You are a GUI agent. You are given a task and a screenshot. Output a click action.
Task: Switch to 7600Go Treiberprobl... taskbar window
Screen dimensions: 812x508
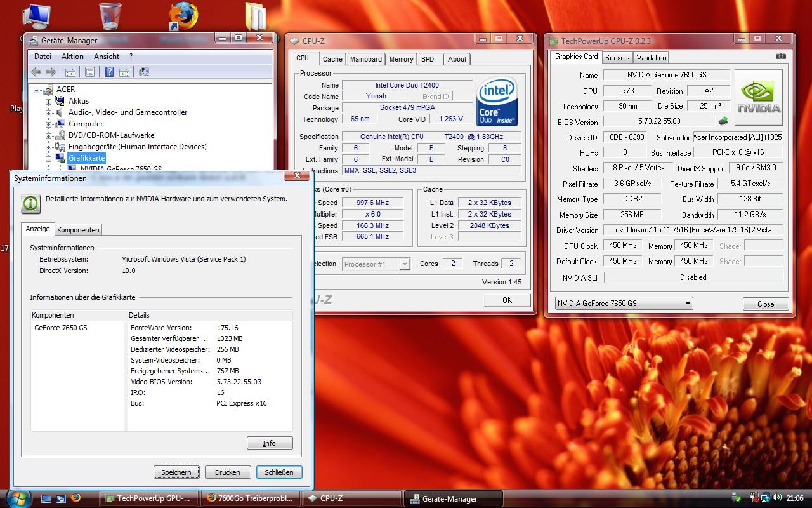point(250,498)
